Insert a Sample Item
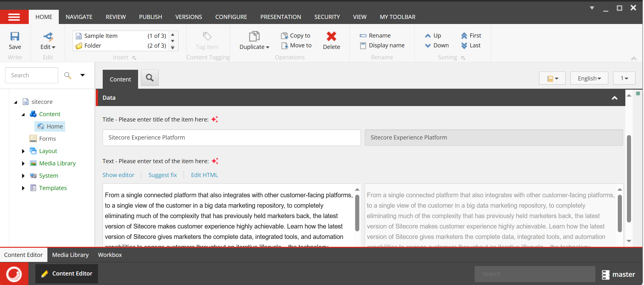644x285 pixels. click(121, 36)
